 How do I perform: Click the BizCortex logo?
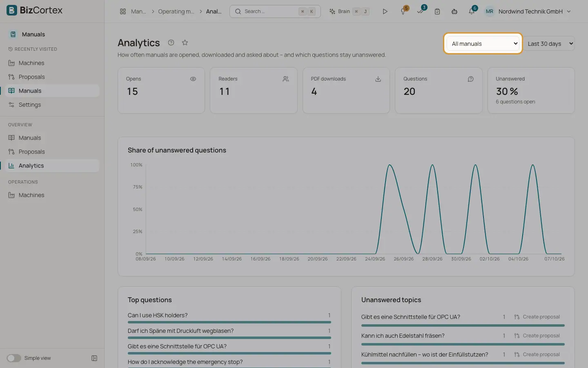pyautogui.click(x=35, y=10)
